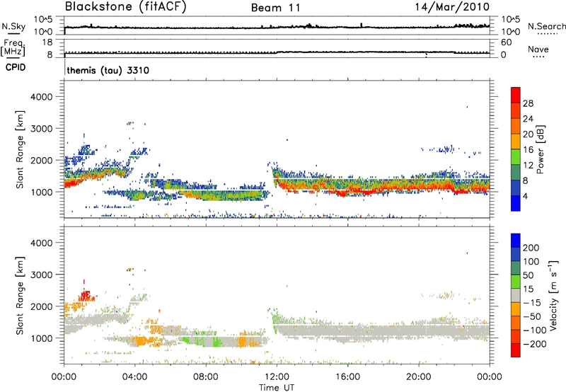Click the '04:00' time axis tick label
Viewport: 566px width, 392px height.
pyautogui.click(x=135, y=377)
